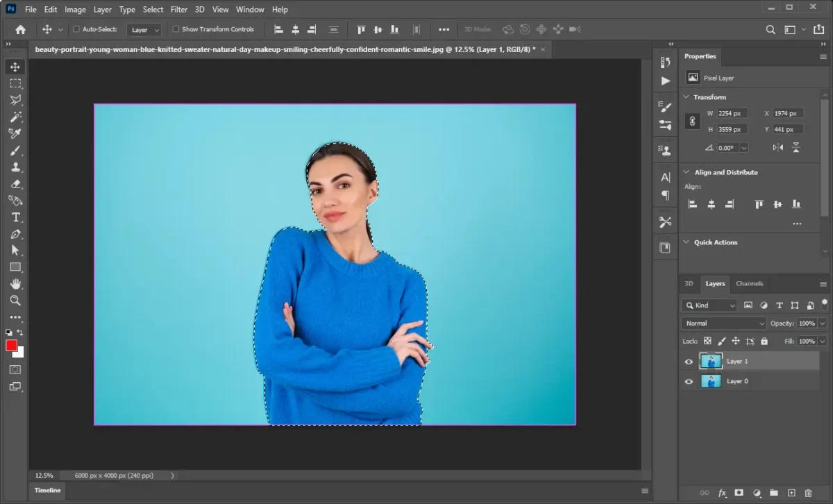Select the Move tool in the toolbox

tap(15, 67)
